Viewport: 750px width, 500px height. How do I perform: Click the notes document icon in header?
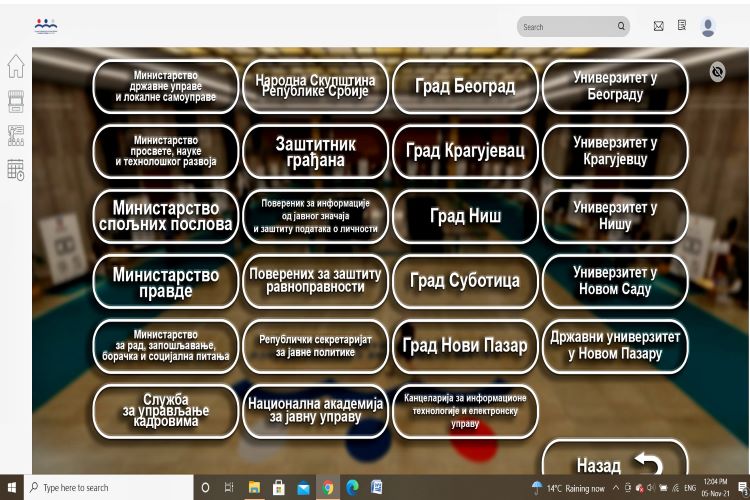[682, 26]
